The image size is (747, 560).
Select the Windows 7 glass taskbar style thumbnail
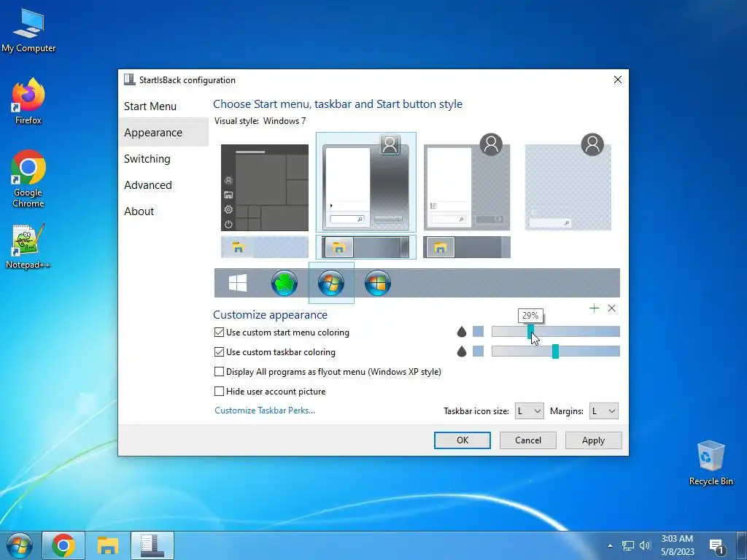coord(366,247)
